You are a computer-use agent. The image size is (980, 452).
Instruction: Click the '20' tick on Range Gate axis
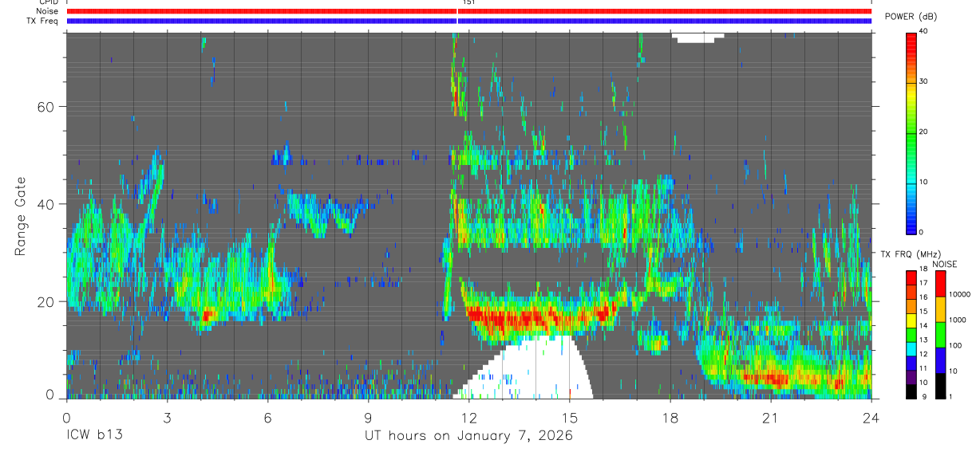click(x=45, y=301)
